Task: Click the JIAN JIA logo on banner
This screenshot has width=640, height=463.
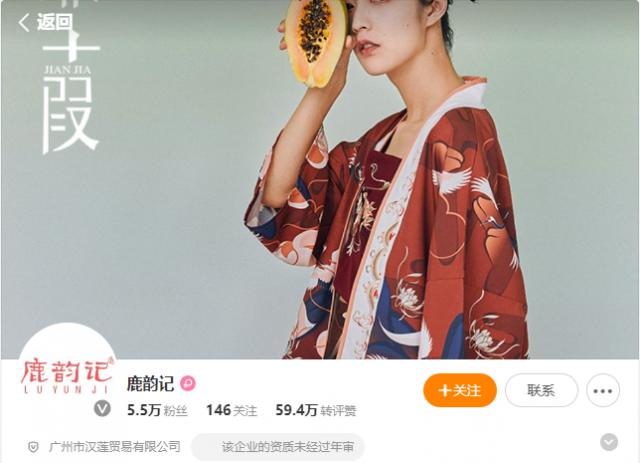Action: coord(68,70)
